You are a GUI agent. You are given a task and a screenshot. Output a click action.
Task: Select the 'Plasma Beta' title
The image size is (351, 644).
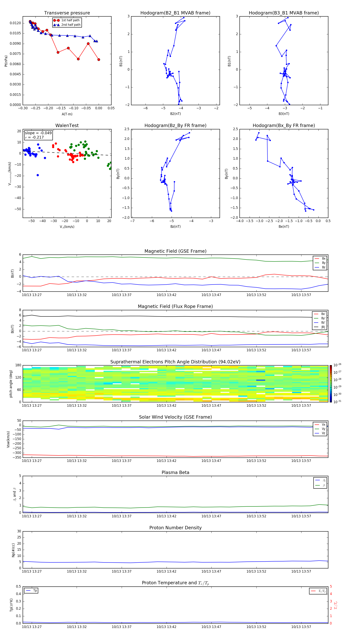click(x=175, y=472)
